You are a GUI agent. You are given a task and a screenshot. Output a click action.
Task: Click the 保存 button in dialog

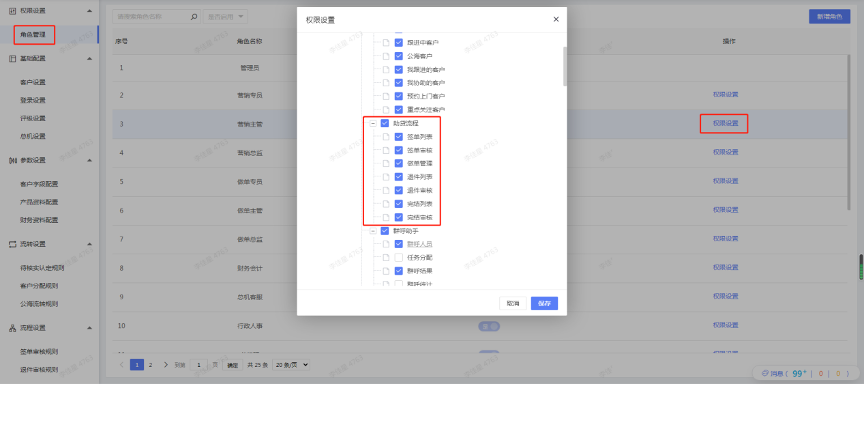(544, 304)
